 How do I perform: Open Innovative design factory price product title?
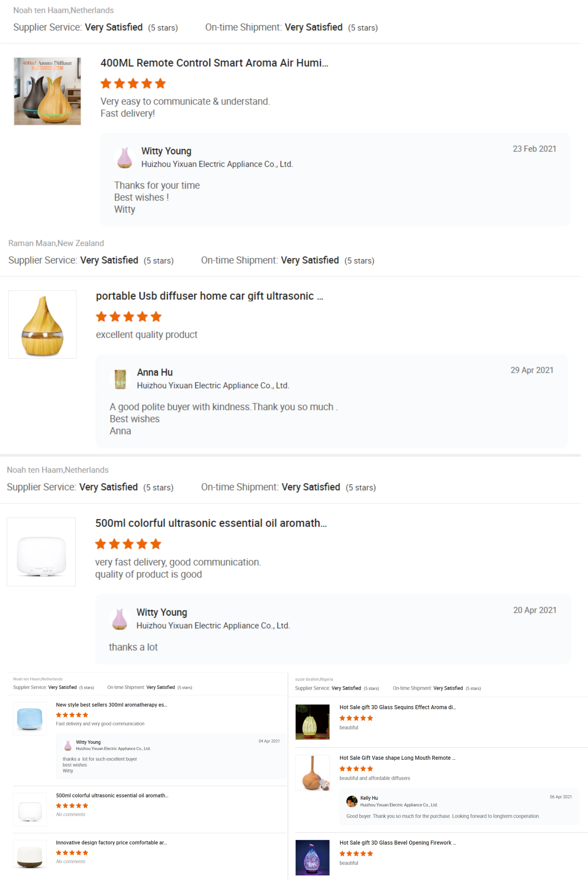(111, 842)
